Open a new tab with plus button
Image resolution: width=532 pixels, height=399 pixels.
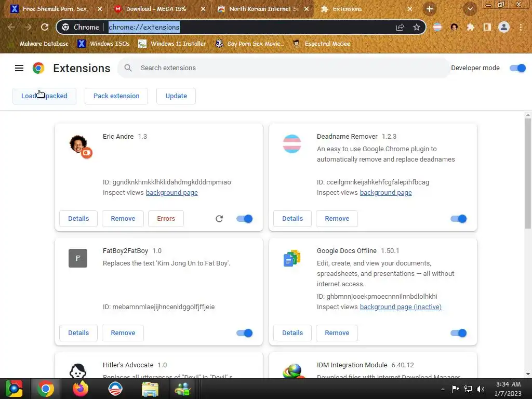(x=430, y=9)
